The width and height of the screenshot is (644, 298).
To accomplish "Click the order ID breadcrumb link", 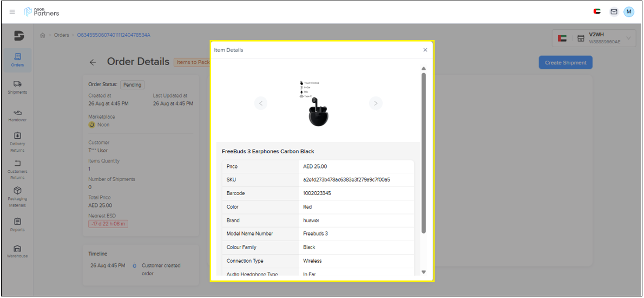I will click(x=114, y=35).
